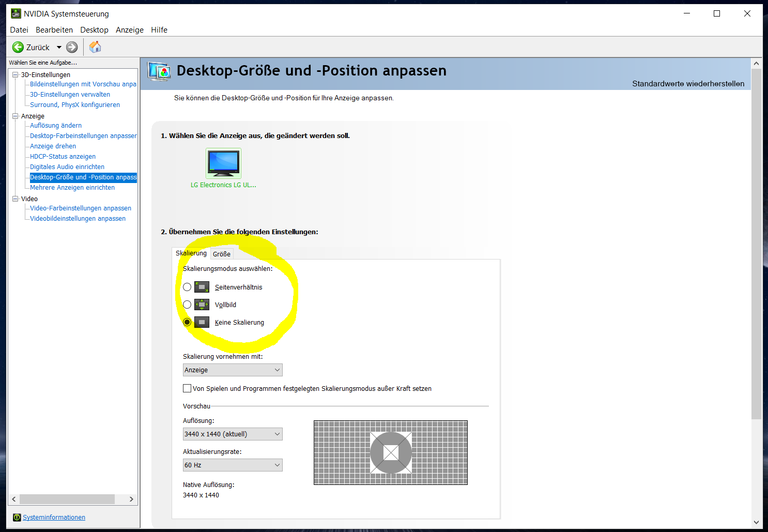The height and width of the screenshot is (532, 768).
Task: Open the Aktualisierungsrate dropdown
Action: [x=233, y=465]
